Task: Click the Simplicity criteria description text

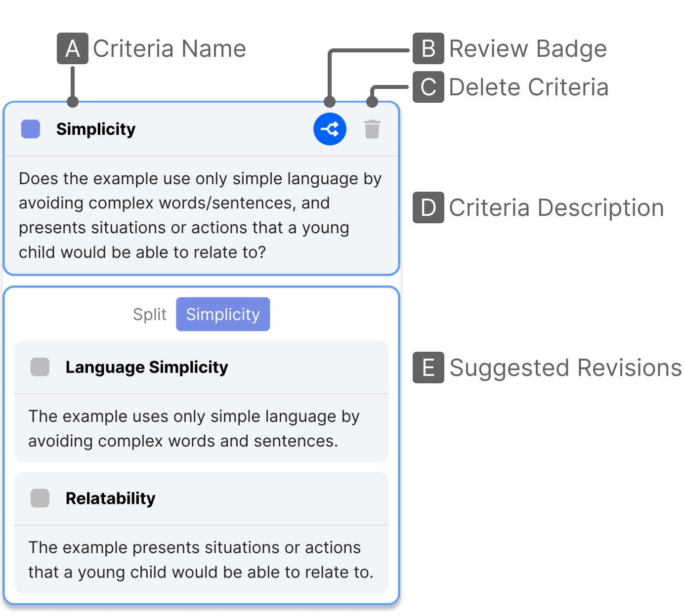Action: click(x=200, y=215)
